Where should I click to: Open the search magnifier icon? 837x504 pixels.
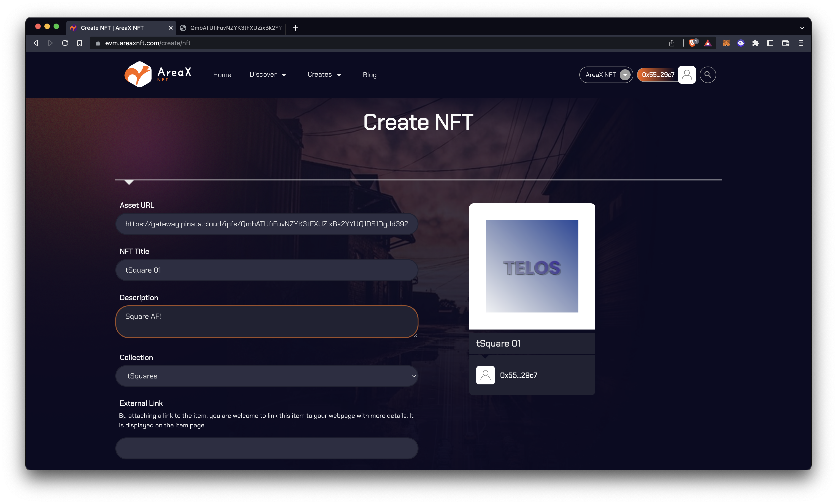tap(707, 75)
